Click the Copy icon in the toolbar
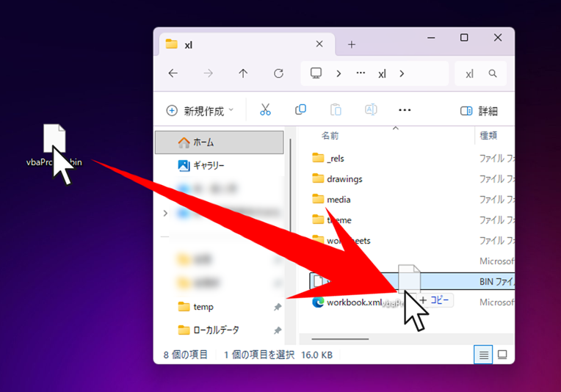The image size is (561, 392). pos(300,110)
